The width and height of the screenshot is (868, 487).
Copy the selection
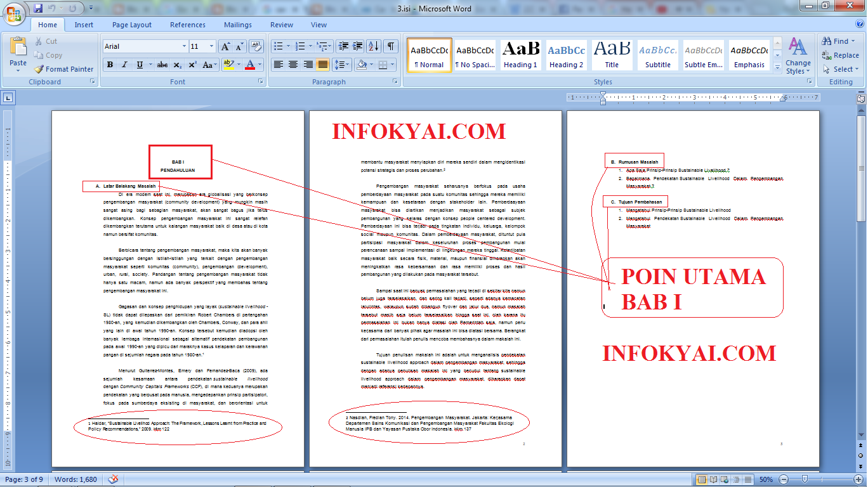point(48,55)
